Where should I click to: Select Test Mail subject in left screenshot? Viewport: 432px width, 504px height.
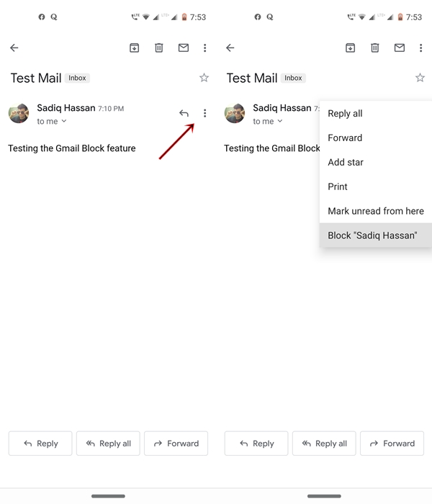(36, 78)
